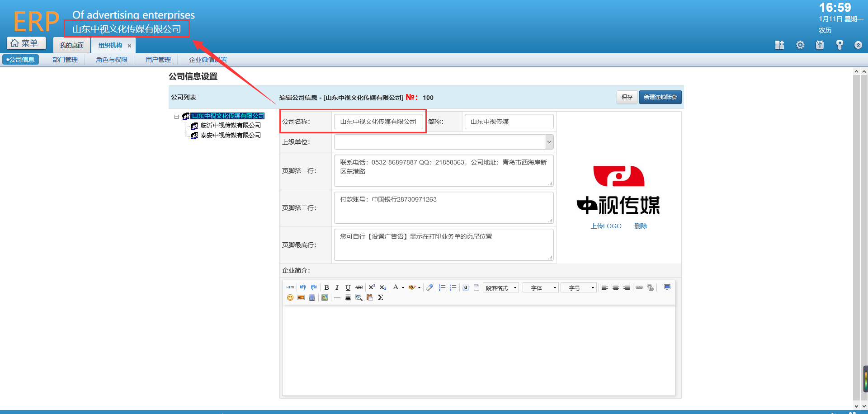
Task: Select 山东中视文化传媒有限公司 in the company tree
Action: [x=227, y=116]
